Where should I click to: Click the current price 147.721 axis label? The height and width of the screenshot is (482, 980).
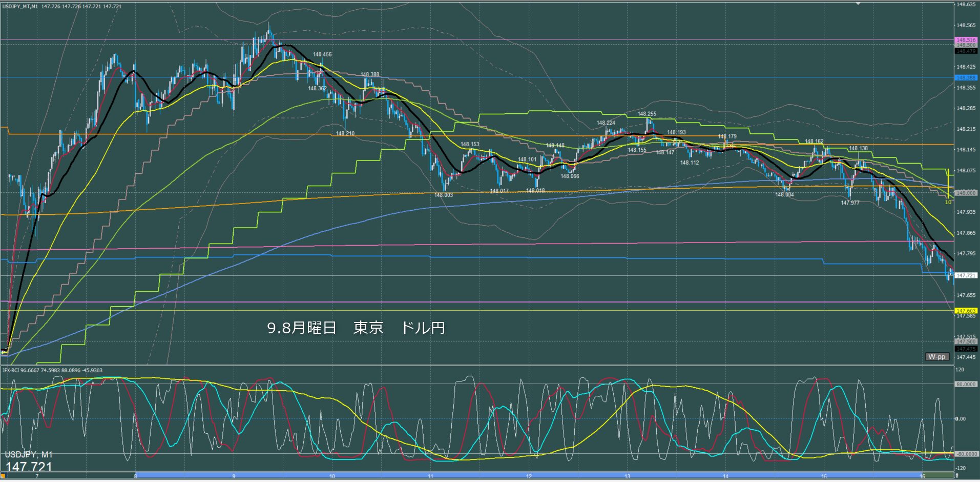pyautogui.click(x=966, y=275)
